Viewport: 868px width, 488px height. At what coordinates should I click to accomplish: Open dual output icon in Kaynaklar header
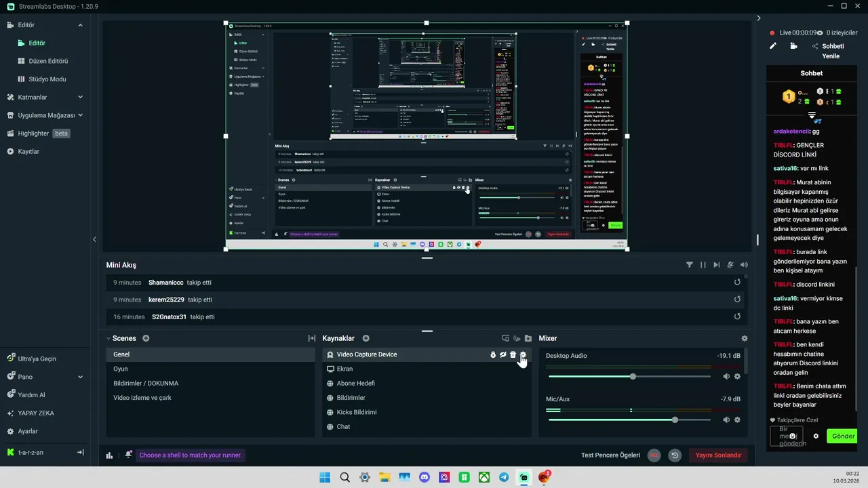(x=505, y=338)
